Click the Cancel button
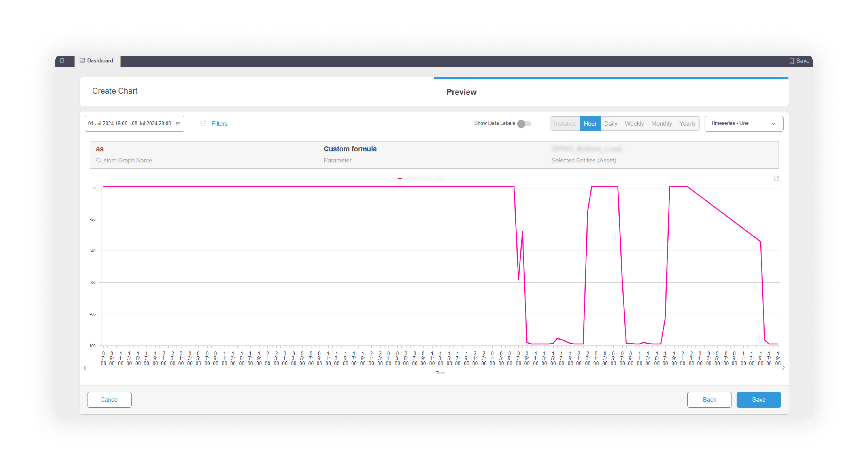 tap(109, 399)
